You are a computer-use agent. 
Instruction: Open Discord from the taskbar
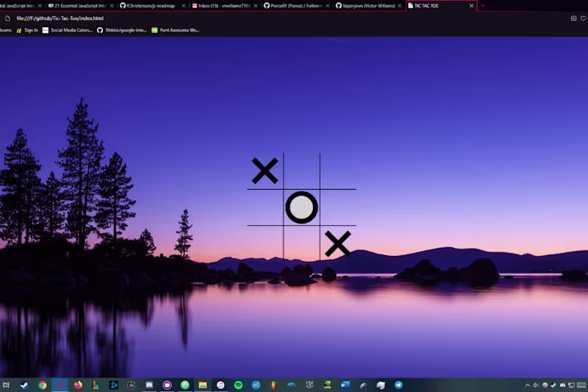(x=149, y=385)
